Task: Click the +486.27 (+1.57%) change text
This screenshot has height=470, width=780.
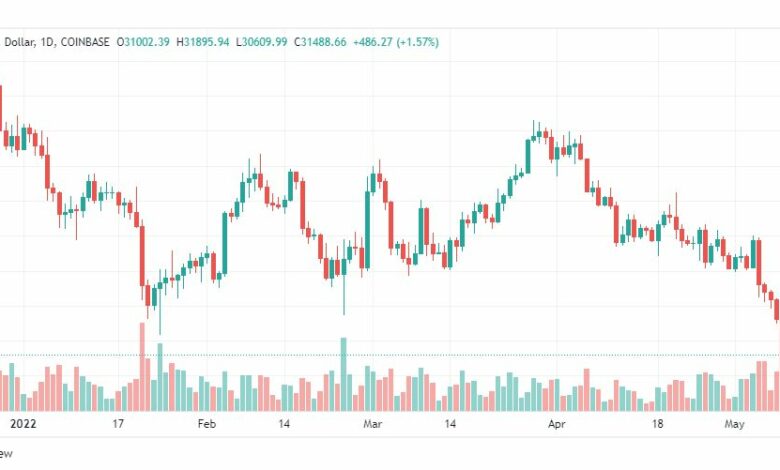Action: pos(396,42)
